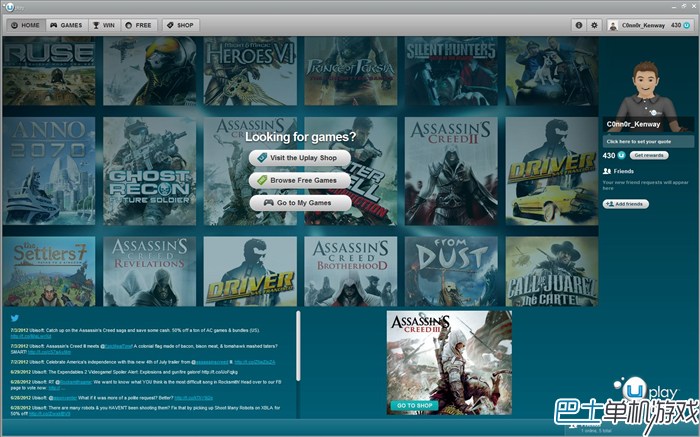Click Go To Shop on Assassin's Creed III banner
This screenshot has width=700, height=437.
pos(413,405)
